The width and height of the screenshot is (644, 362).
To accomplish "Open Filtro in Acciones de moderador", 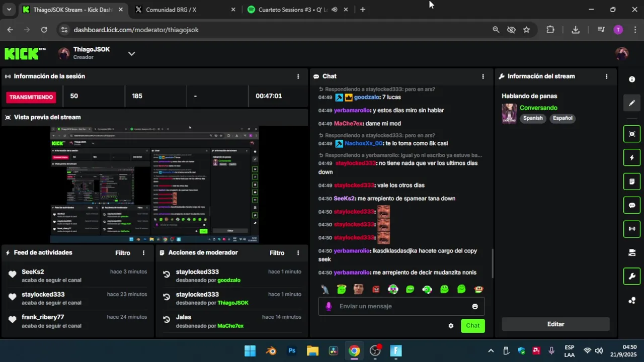I will point(277,253).
